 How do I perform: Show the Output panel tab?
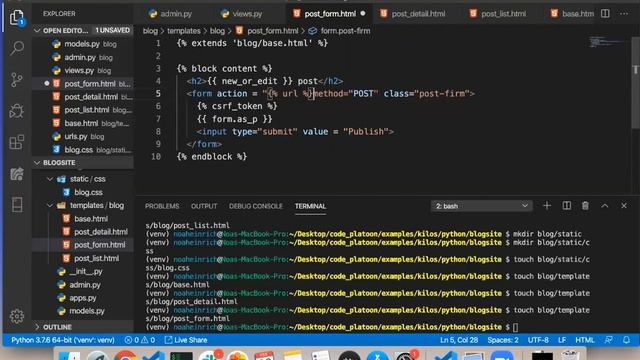point(204,206)
